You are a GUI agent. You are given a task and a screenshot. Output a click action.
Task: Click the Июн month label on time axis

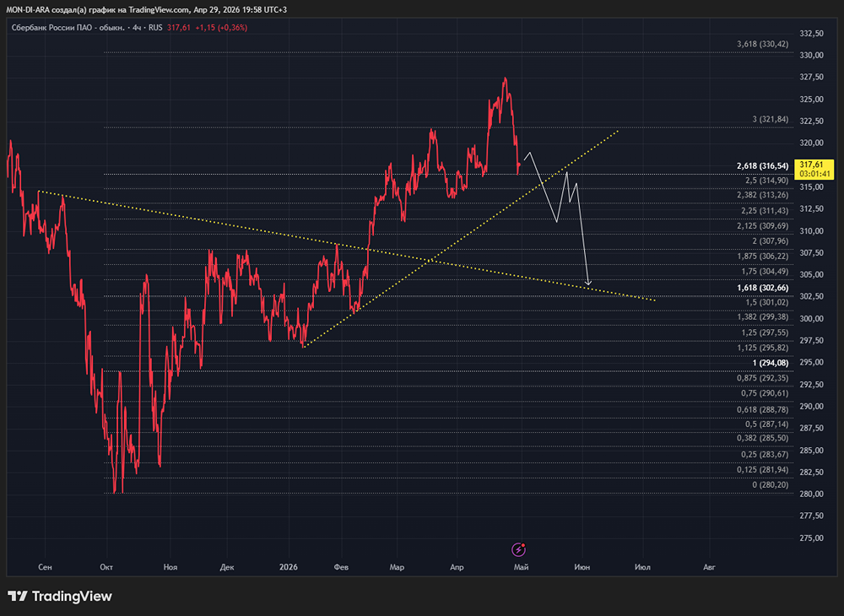582,567
